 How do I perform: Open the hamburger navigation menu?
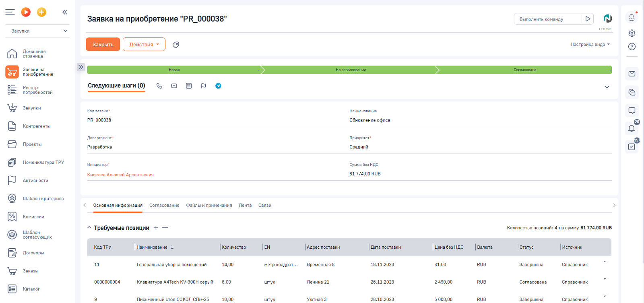pyautogui.click(x=10, y=12)
